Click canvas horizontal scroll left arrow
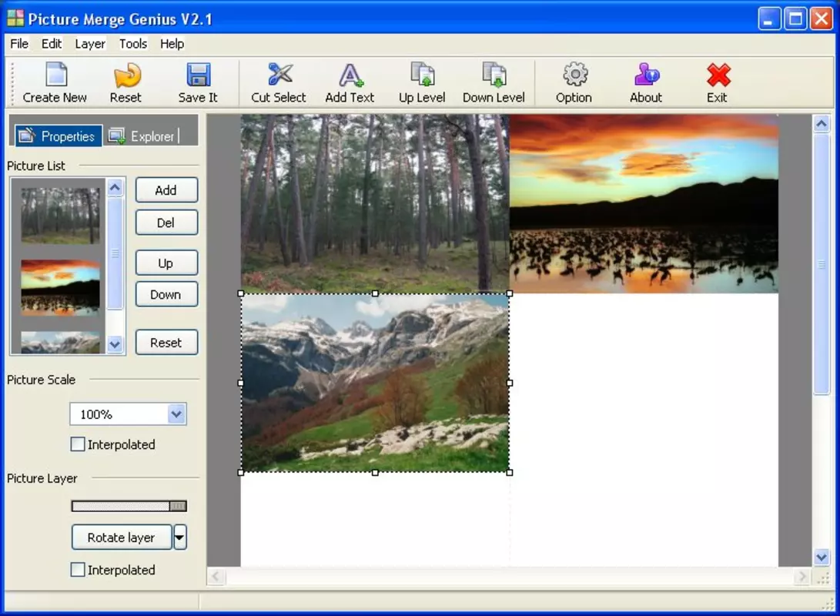This screenshot has width=840, height=616. pyautogui.click(x=216, y=577)
